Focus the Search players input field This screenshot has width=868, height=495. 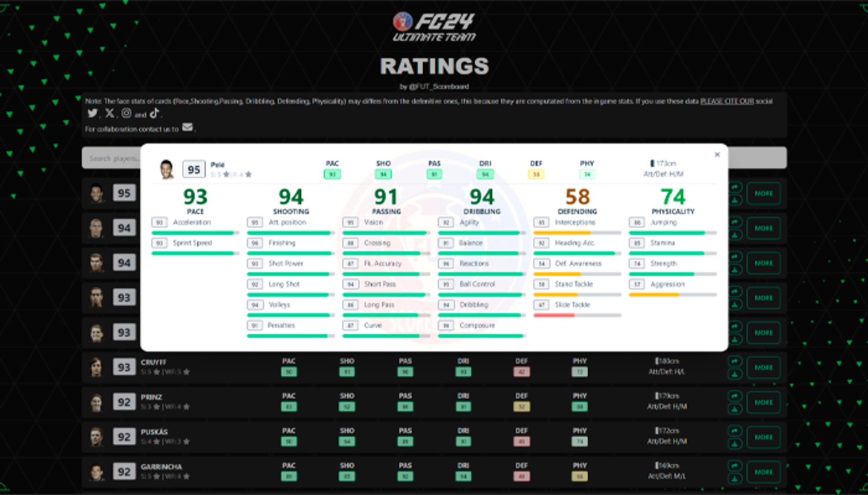(434, 158)
